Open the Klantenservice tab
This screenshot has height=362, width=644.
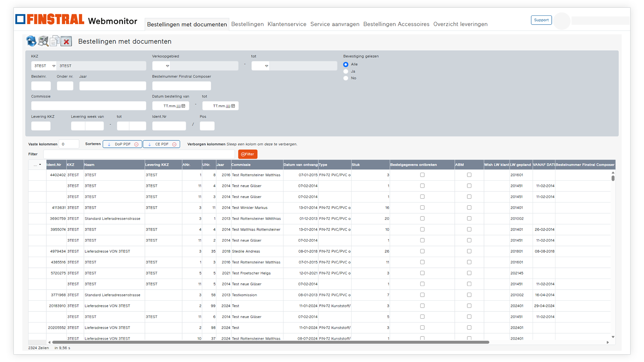coord(287,24)
